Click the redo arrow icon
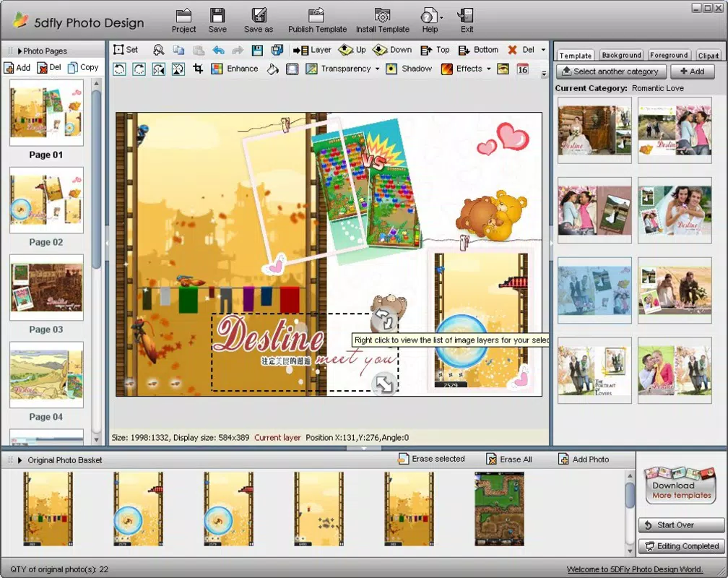 coord(237,50)
